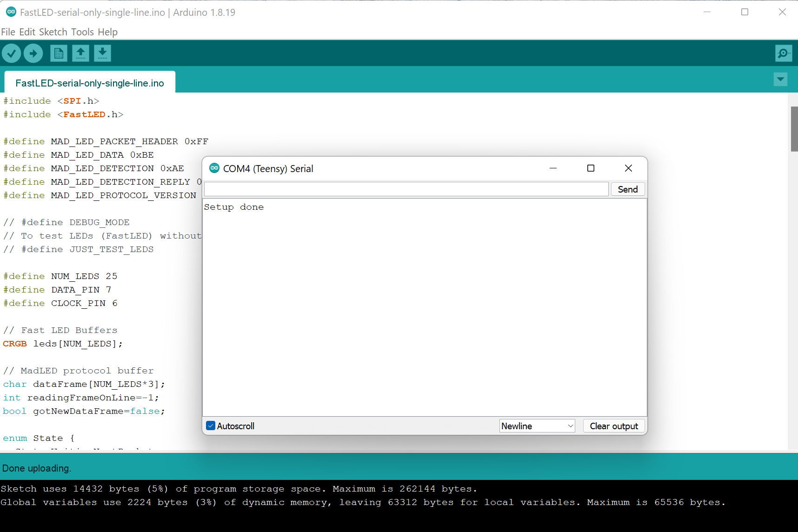
Task: Close the COM4 Serial window
Action: tap(628, 168)
